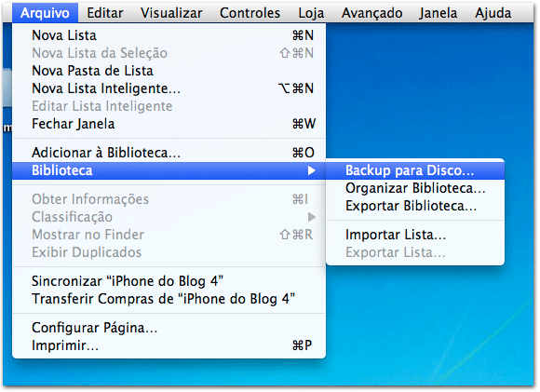Open the Editar menu
Image resolution: width=540 pixels, height=392 pixels.
click(104, 13)
